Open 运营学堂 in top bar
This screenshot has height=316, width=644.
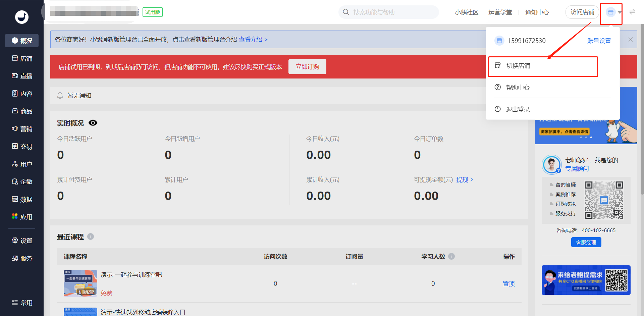click(500, 12)
